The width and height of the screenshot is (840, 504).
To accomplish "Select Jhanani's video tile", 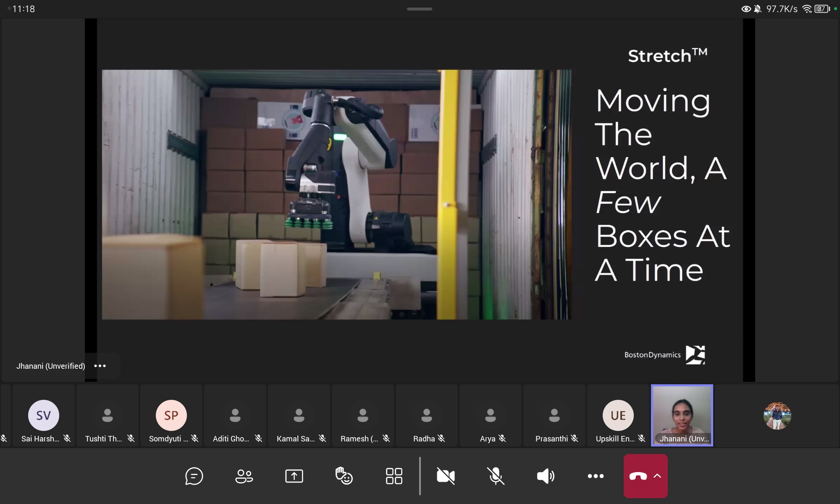I will 682,415.
